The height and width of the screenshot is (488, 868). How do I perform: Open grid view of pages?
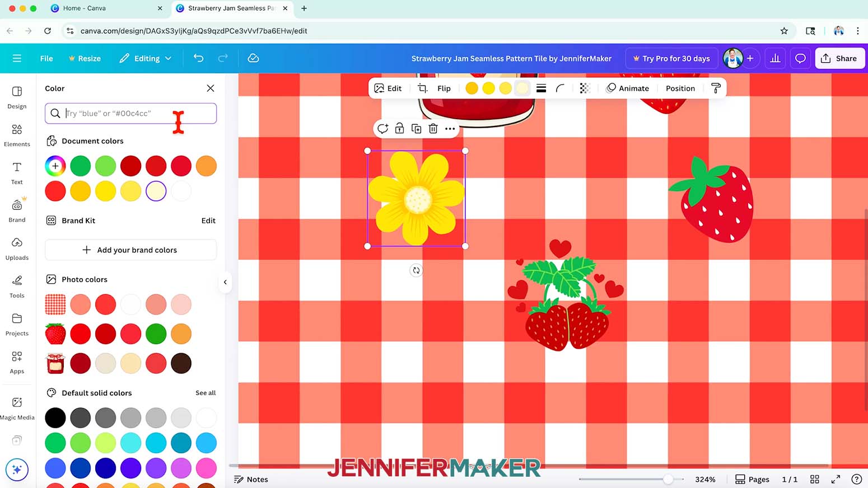coord(815,479)
